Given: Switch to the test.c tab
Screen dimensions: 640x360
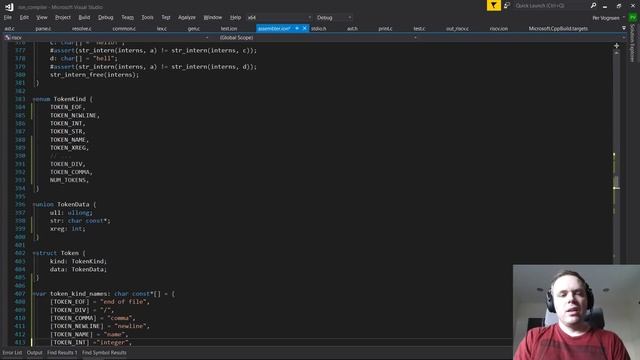Looking at the screenshot, I should [x=419, y=29].
